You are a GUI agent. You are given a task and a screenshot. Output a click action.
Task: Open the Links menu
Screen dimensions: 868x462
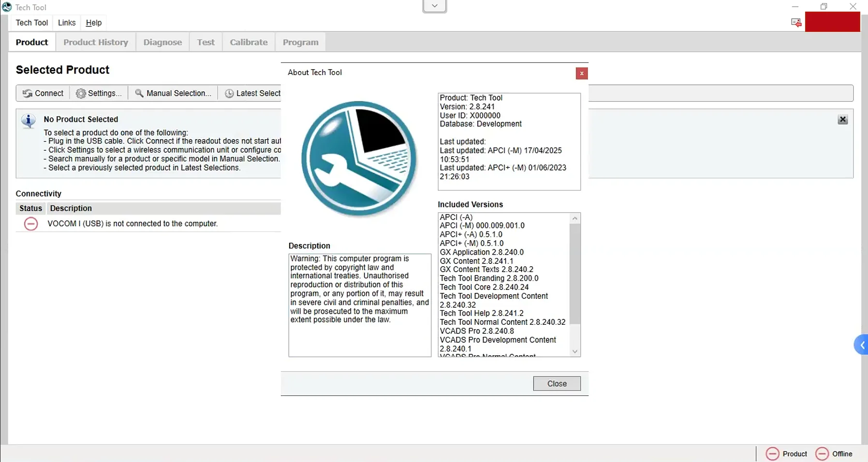point(67,23)
